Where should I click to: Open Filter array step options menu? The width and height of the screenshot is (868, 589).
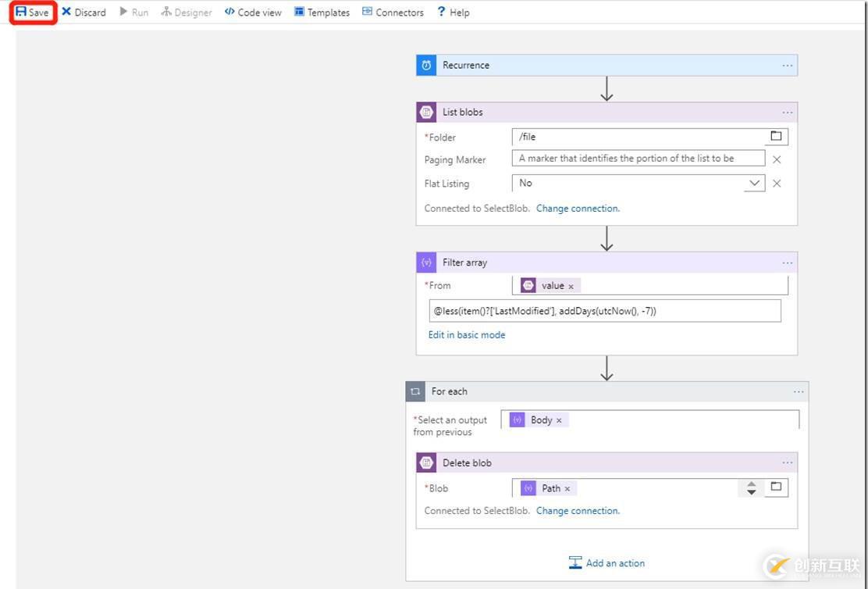787,262
